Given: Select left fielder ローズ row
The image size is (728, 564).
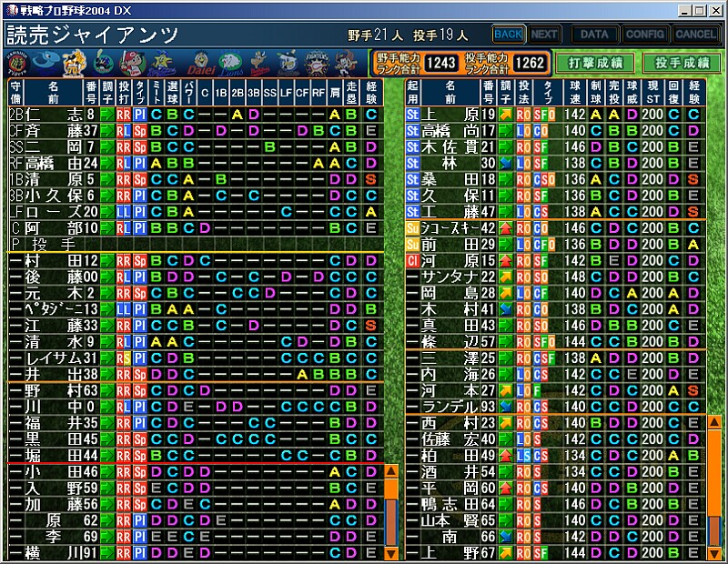Looking at the screenshot, I should point(196,212).
